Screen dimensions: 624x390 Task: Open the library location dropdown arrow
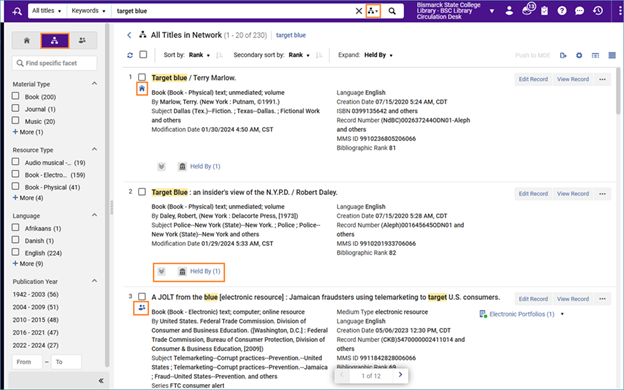(492, 11)
